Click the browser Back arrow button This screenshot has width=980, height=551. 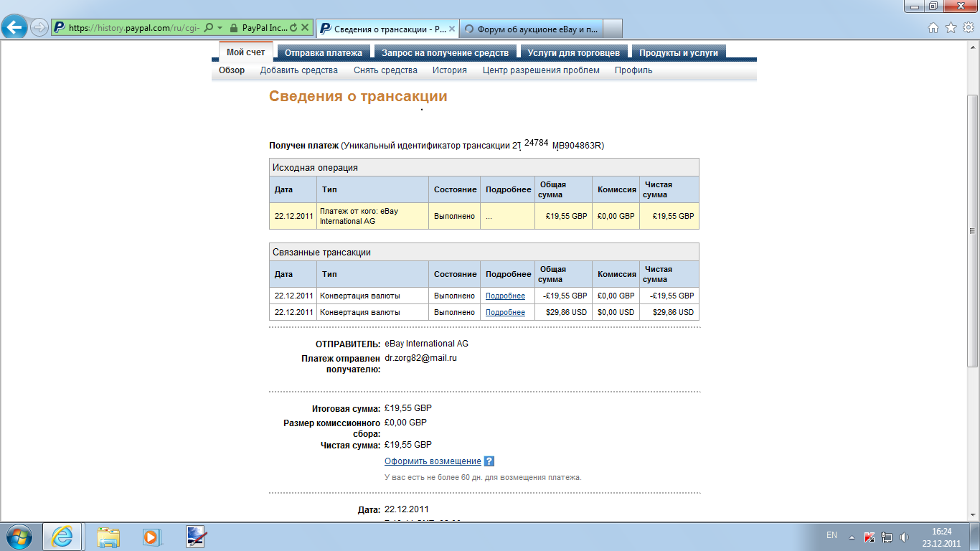[14, 28]
